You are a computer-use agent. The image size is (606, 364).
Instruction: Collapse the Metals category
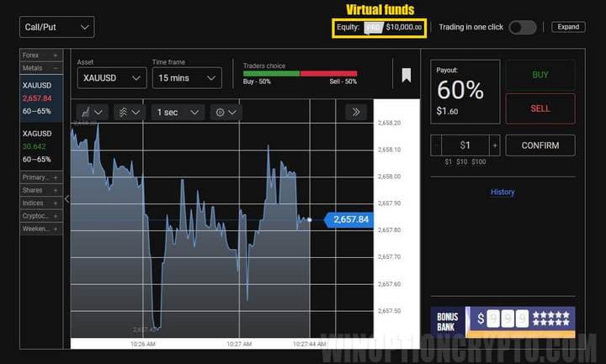[40, 67]
